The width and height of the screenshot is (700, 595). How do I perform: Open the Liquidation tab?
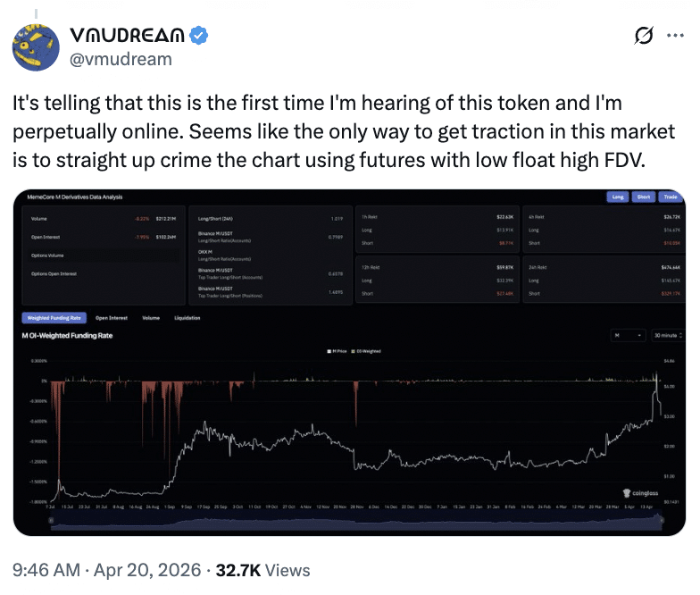[187, 317]
